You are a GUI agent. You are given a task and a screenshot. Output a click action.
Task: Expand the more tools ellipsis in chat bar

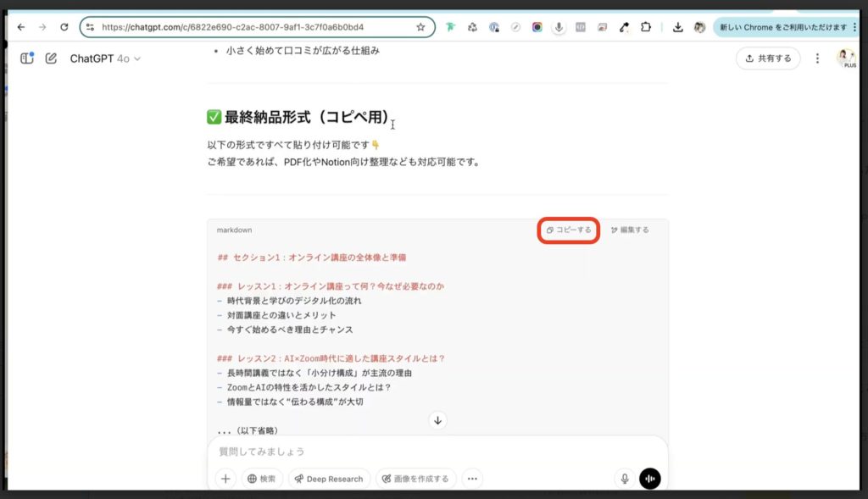coord(472,479)
